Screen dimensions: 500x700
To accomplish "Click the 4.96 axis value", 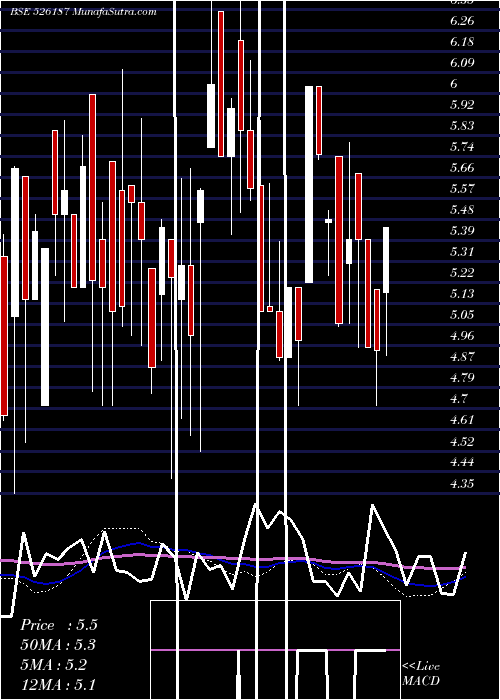I will coord(462,336).
